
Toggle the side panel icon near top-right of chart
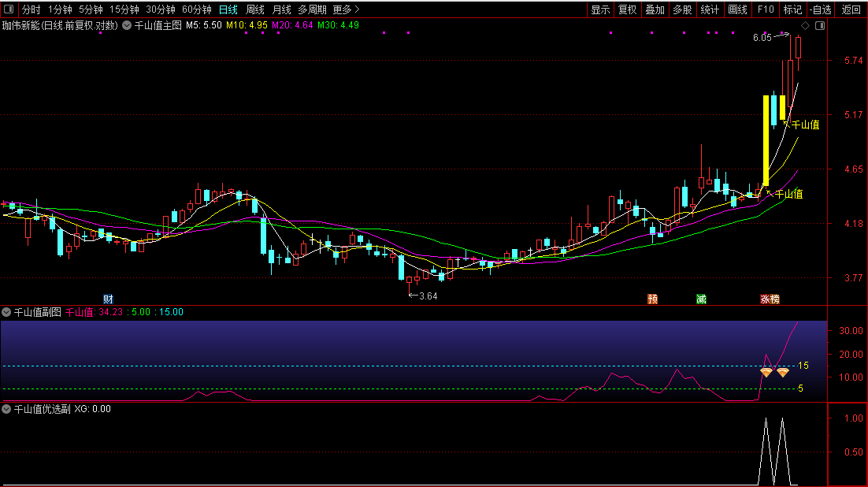click(820, 25)
